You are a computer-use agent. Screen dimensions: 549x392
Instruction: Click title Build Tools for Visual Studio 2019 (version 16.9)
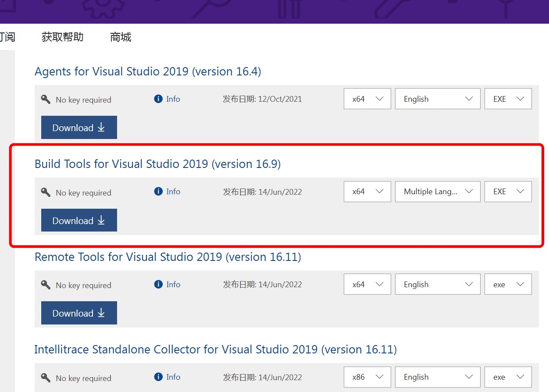[x=157, y=164]
